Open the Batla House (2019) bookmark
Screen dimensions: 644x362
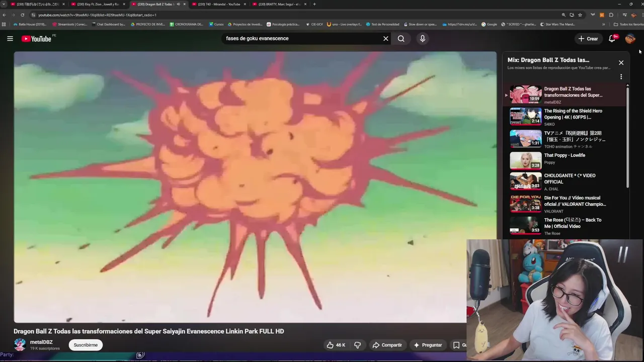click(x=30, y=24)
